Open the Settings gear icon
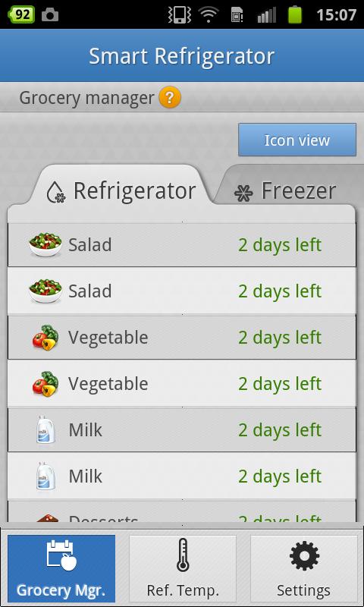Screen dimensions: 364x607 click(304, 556)
